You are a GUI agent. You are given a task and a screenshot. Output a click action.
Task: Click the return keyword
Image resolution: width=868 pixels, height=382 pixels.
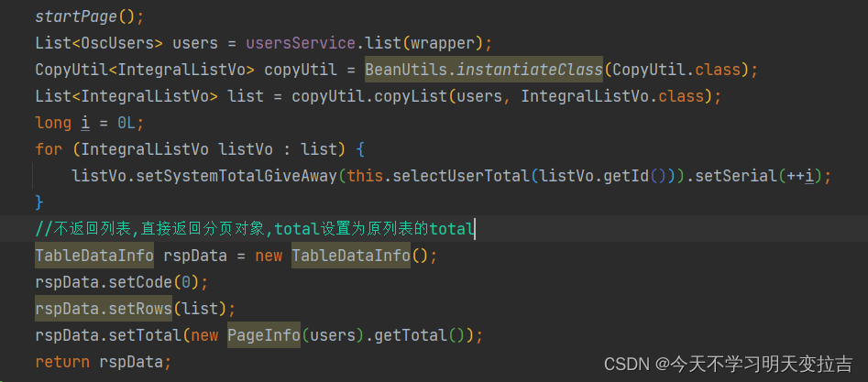62,362
